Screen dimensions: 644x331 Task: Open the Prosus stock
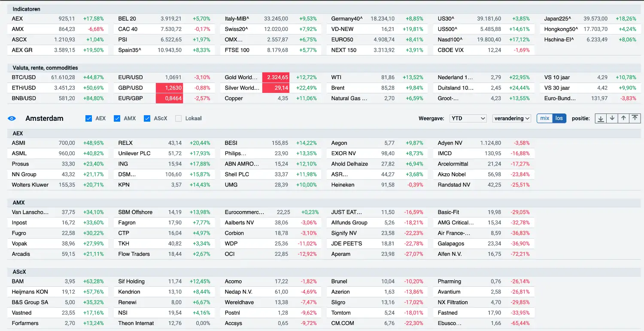21,164
